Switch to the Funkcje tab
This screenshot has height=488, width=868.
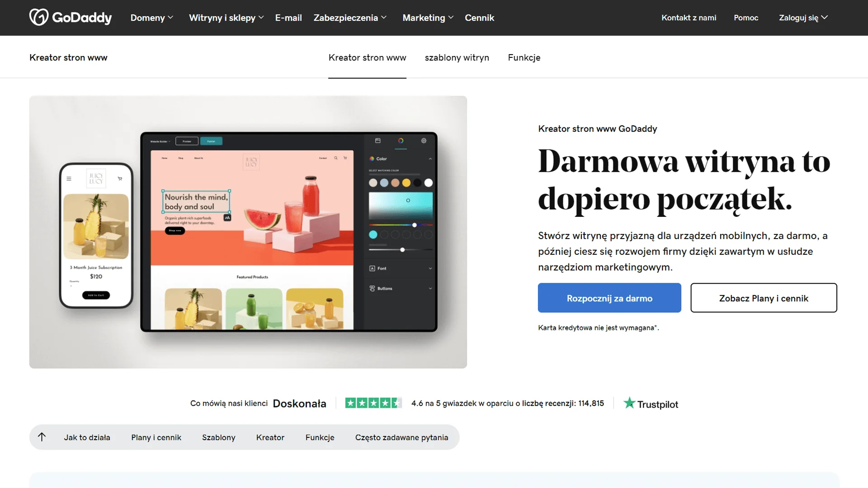[524, 57]
